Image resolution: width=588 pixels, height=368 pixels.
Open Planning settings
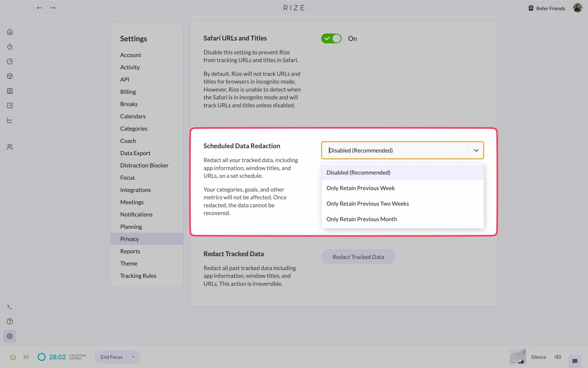coord(147,227)
